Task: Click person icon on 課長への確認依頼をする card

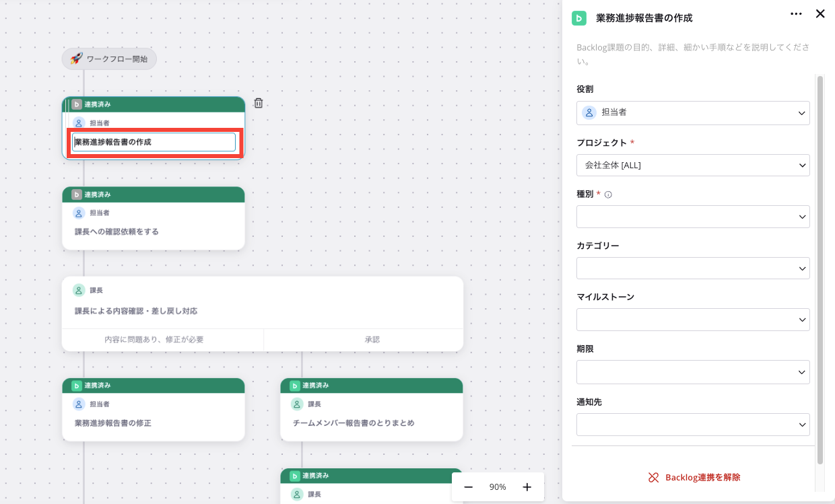Action: point(79,213)
